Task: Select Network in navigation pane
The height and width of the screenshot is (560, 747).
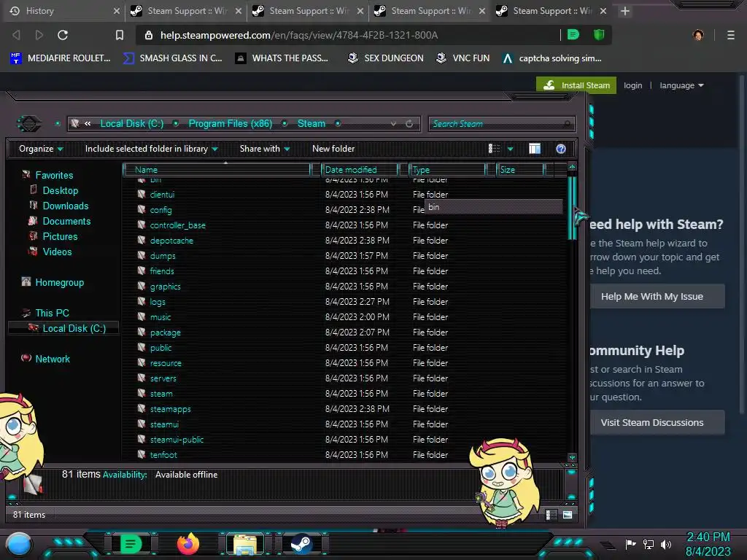Action: pos(53,359)
